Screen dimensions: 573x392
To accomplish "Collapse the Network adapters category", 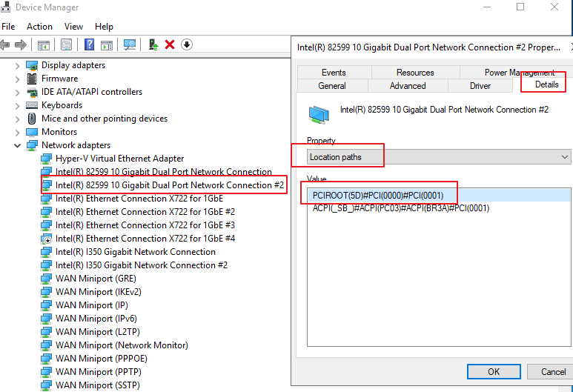I will pos(18,145).
